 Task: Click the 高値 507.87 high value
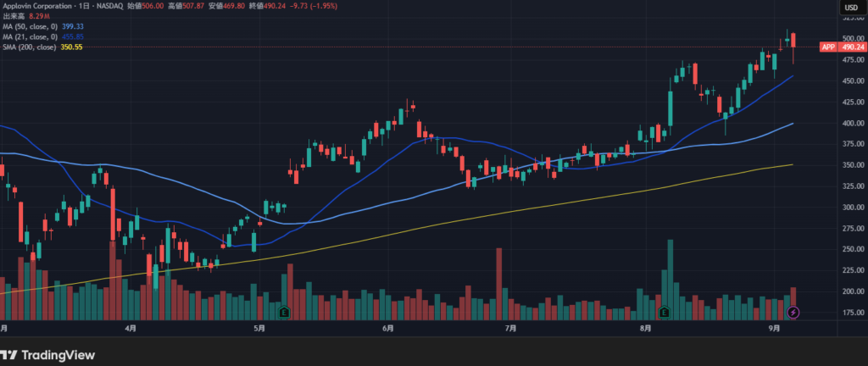(186, 6)
